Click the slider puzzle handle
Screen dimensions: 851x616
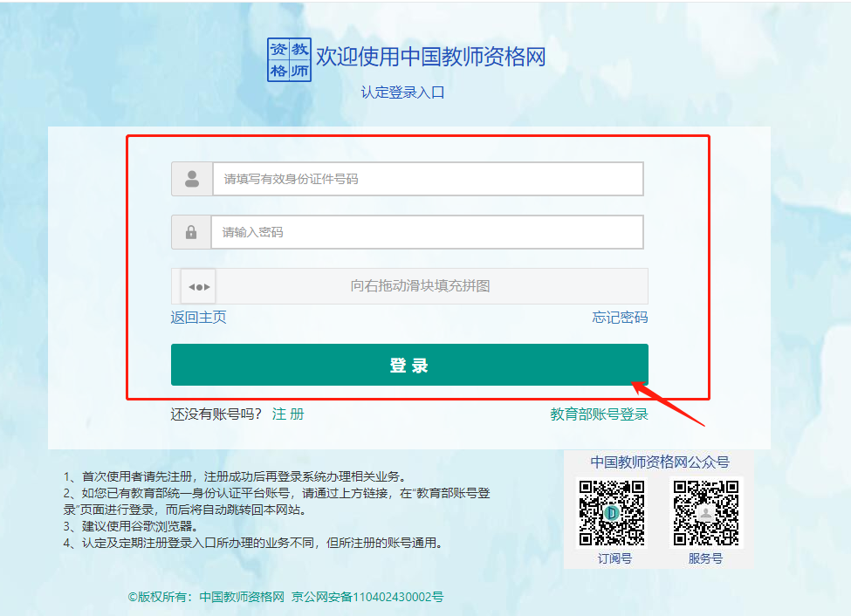click(x=198, y=286)
